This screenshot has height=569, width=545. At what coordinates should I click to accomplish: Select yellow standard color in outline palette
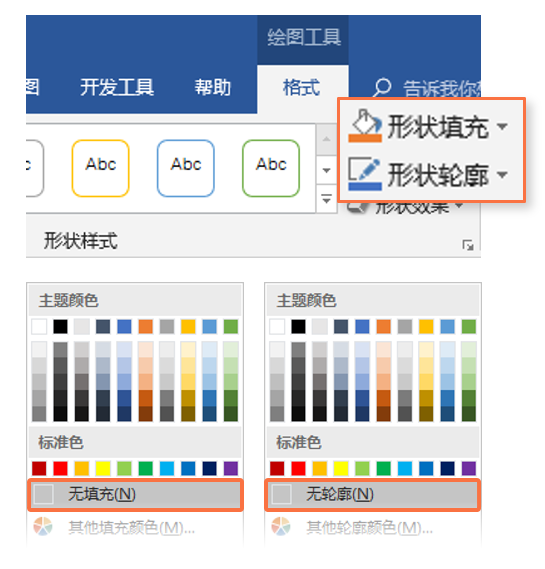341,468
